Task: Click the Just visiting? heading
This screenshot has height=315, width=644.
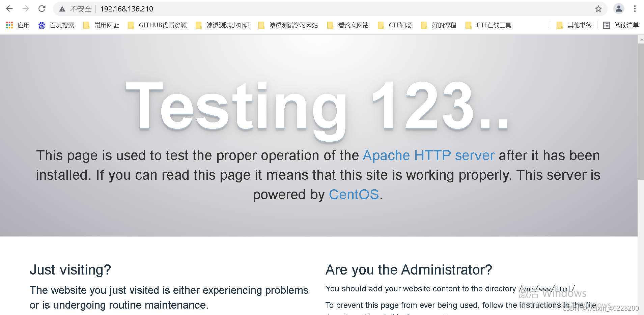Action: (x=70, y=270)
